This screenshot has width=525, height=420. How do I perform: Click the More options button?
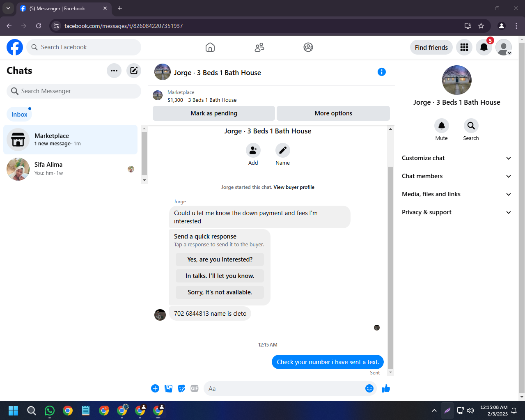333,113
